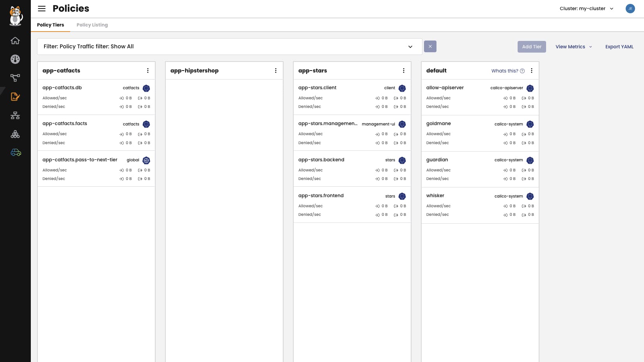Open the Home page from sidebar
644x362 pixels.
pyautogui.click(x=15, y=41)
